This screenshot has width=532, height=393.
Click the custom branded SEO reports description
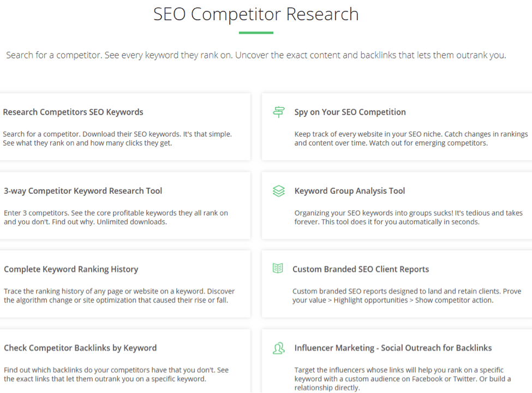coord(407,296)
